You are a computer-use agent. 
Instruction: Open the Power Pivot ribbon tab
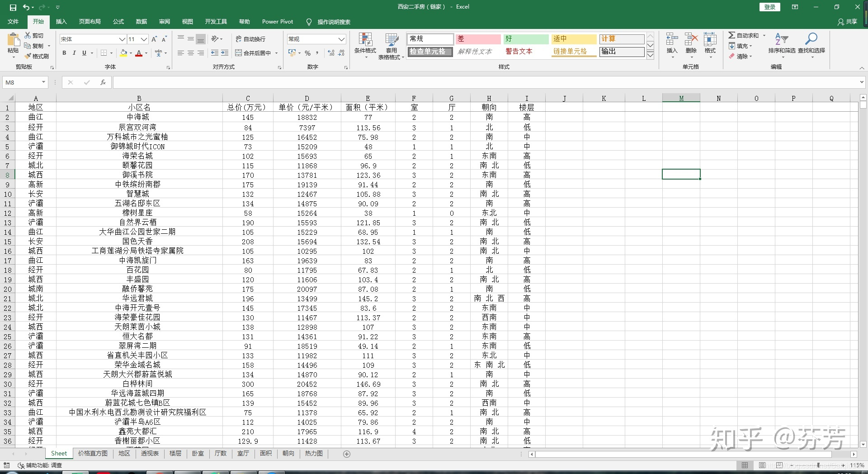278,22
